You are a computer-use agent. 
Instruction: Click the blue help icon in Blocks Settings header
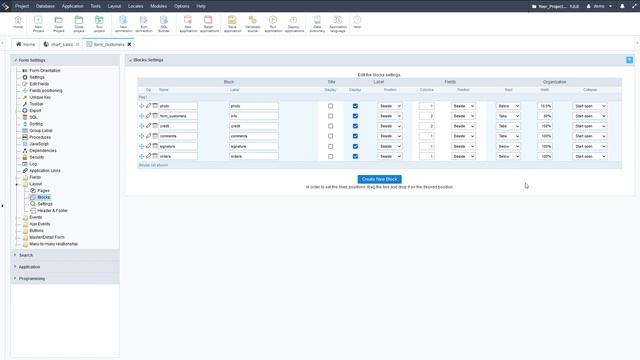tap(629, 60)
